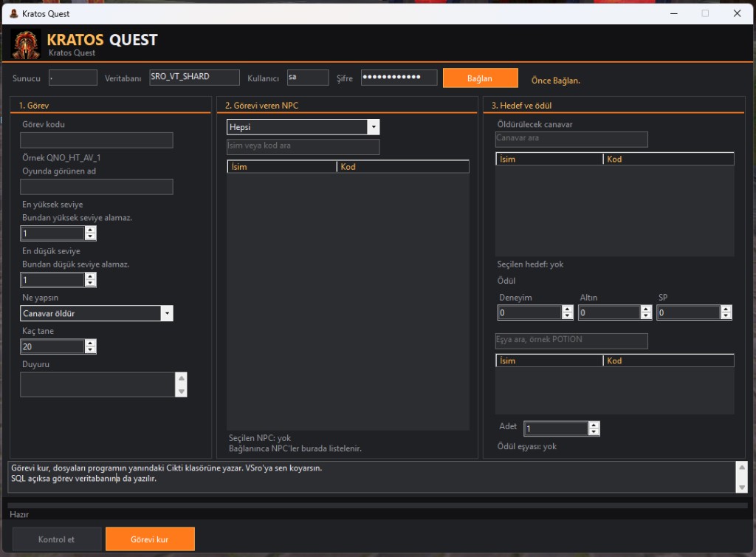Click the Önce Bağlan status text
The image size is (756, 557).
(555, 81)
